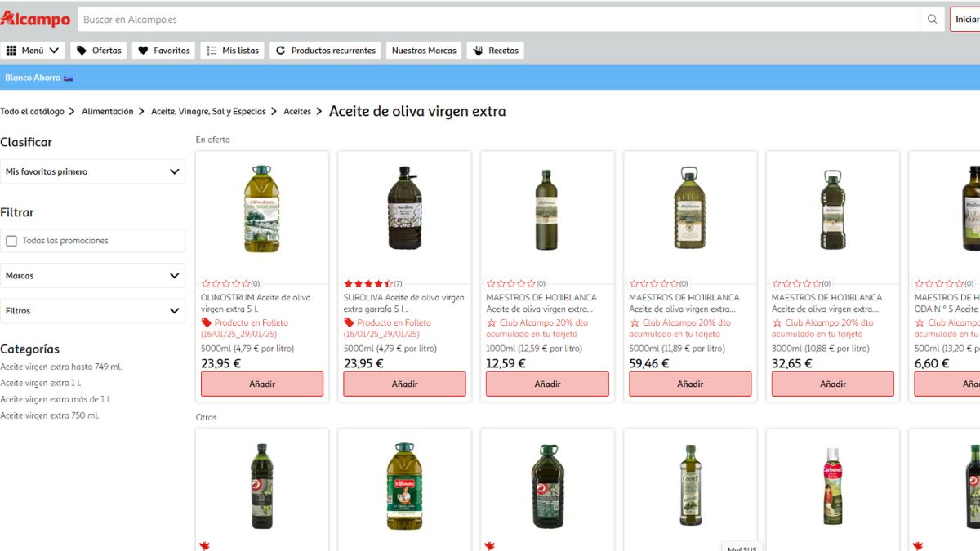
Task: Click the 12,59 € price text
Action: 506,363
